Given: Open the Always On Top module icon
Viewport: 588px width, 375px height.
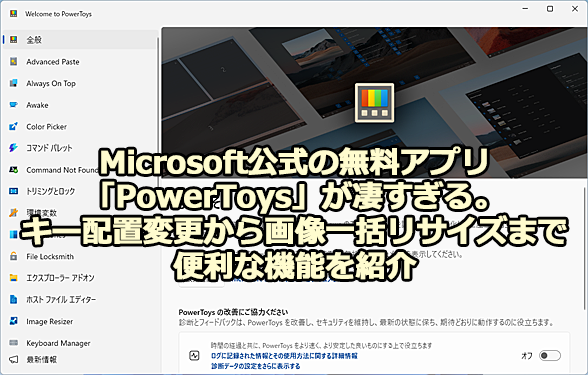Looking at the screenshot, I should 14,83.
